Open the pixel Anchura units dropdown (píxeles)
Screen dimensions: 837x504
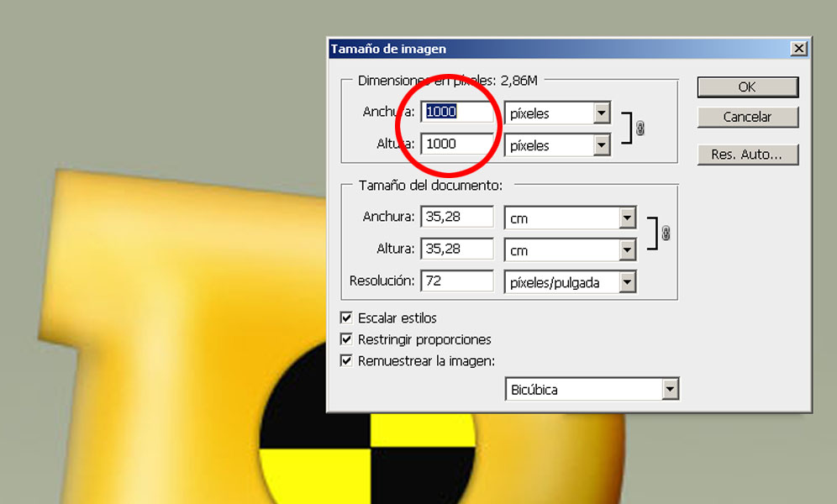[x=557, y=113]
